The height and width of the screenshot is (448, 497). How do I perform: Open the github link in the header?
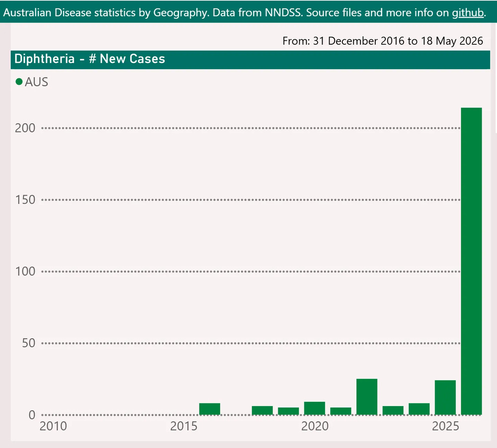coord(468,13)
